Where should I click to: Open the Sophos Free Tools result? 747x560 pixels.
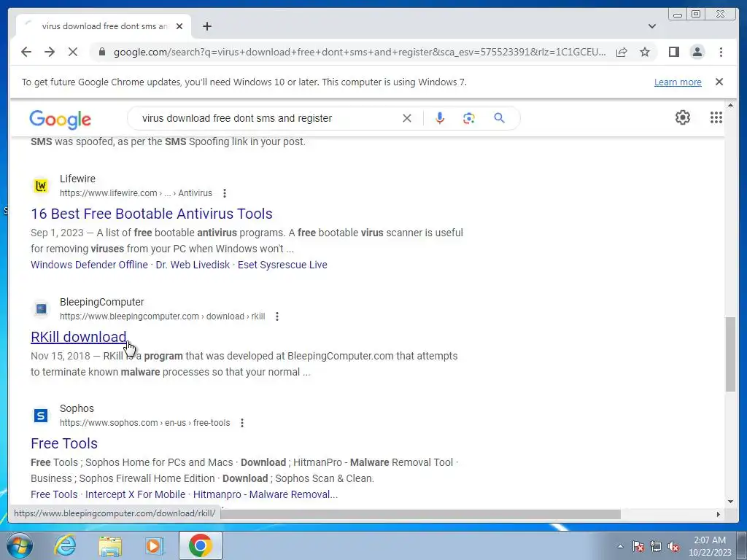pos(64,444)
